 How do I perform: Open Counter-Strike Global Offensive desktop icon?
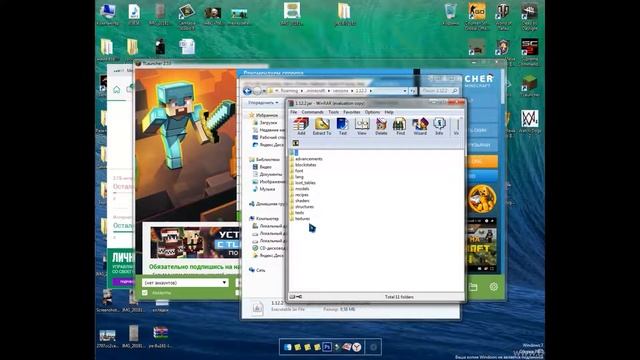477,16
